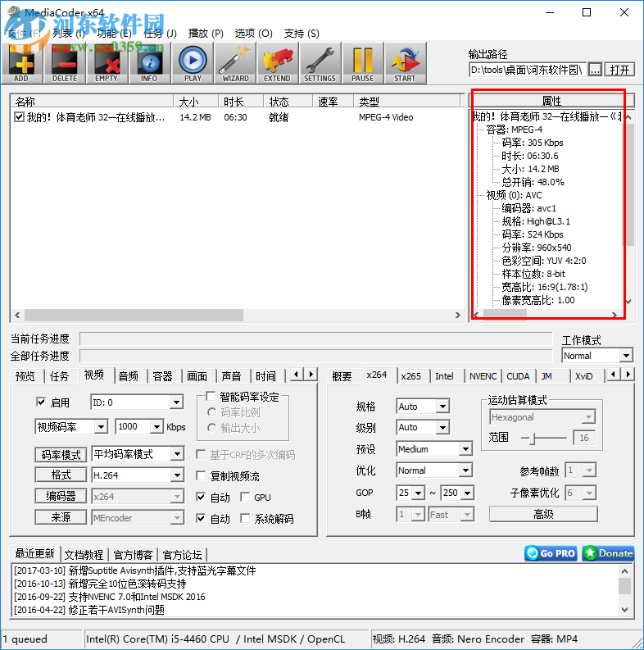Screen dimensions: 644x650
Task: Click the 编码器 button
Action: [x=61, y=496]
